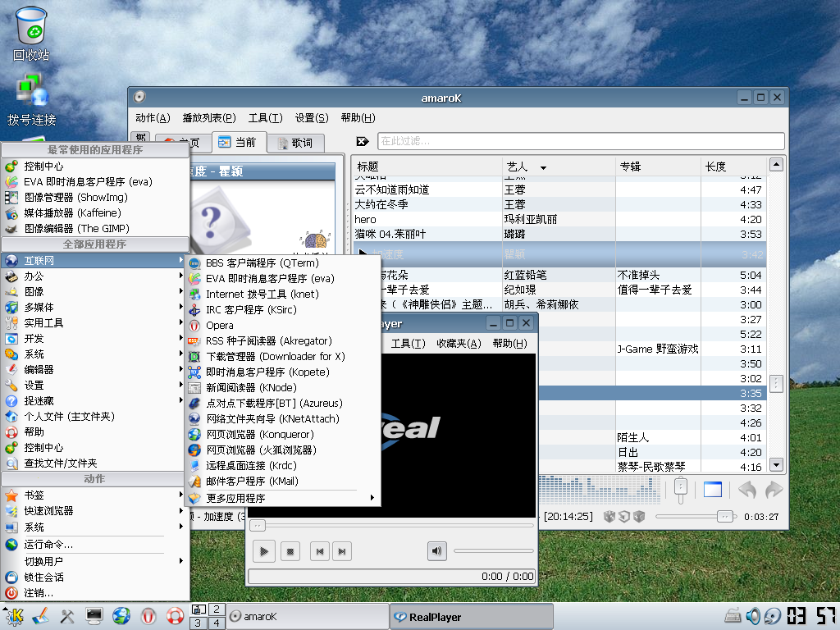Launch the Opera icon in the panel
840x630 pixels.
click(x=148, y=616)
